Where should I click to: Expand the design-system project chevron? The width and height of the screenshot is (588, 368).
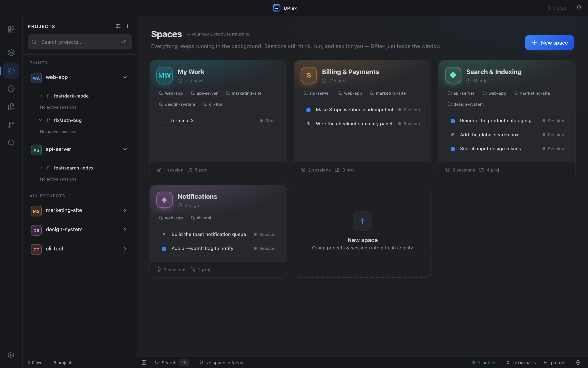[125, 230]
